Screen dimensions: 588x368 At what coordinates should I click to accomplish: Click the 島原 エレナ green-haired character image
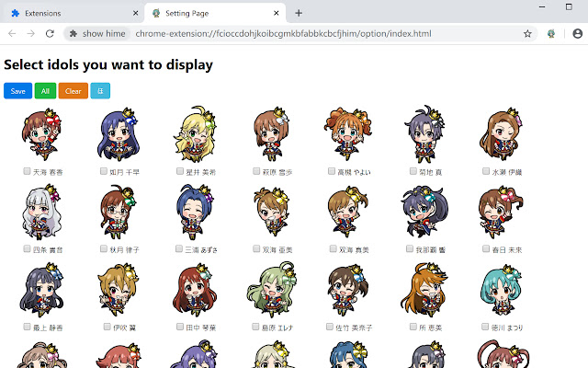(272, 290)
